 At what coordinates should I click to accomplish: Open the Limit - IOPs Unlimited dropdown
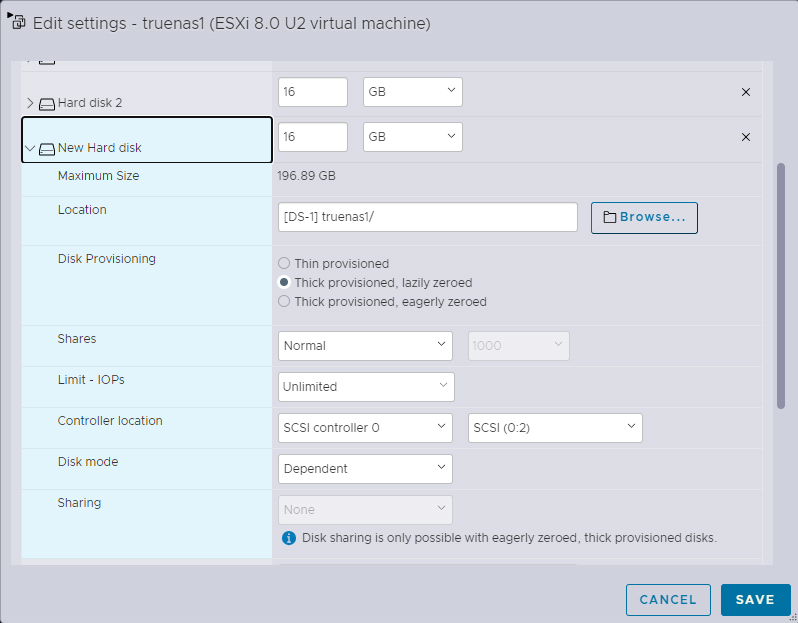(366, 387)
